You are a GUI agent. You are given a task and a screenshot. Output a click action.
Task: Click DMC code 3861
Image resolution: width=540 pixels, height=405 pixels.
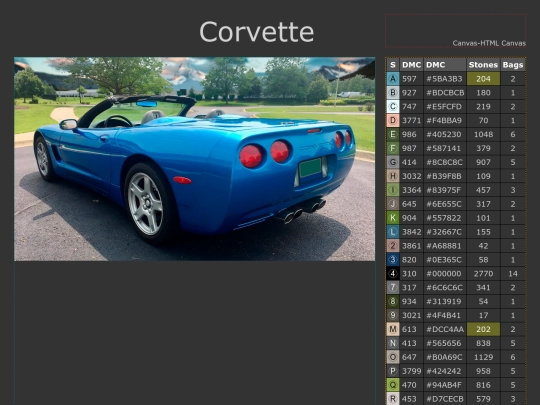(x=412, y=246)
